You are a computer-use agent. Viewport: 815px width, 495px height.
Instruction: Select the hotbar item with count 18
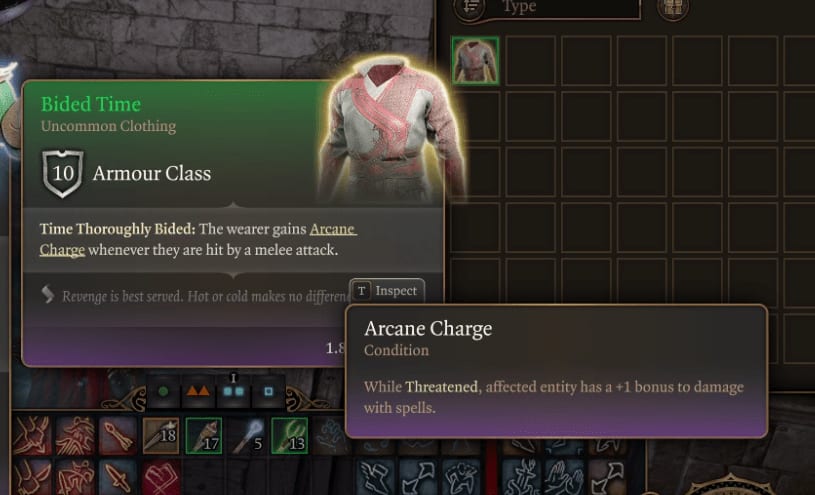pyautogui.click(x=161, y=435)
